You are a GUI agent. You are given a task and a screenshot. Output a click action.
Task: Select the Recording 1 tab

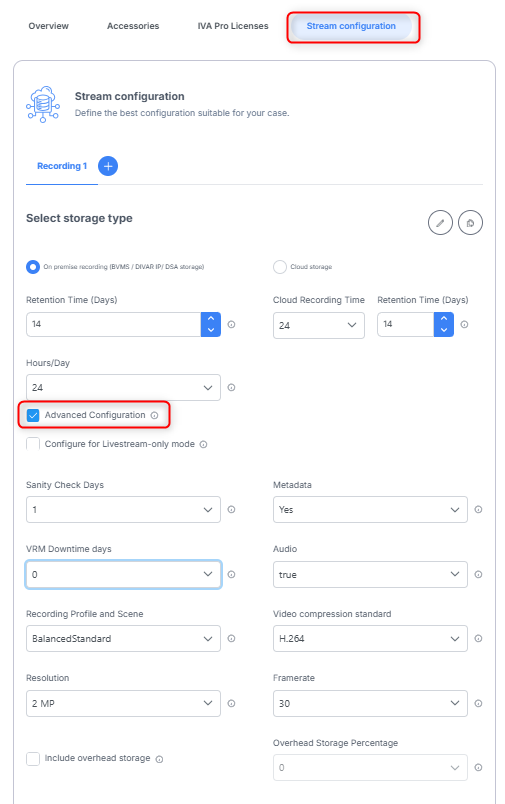point(62,166)
